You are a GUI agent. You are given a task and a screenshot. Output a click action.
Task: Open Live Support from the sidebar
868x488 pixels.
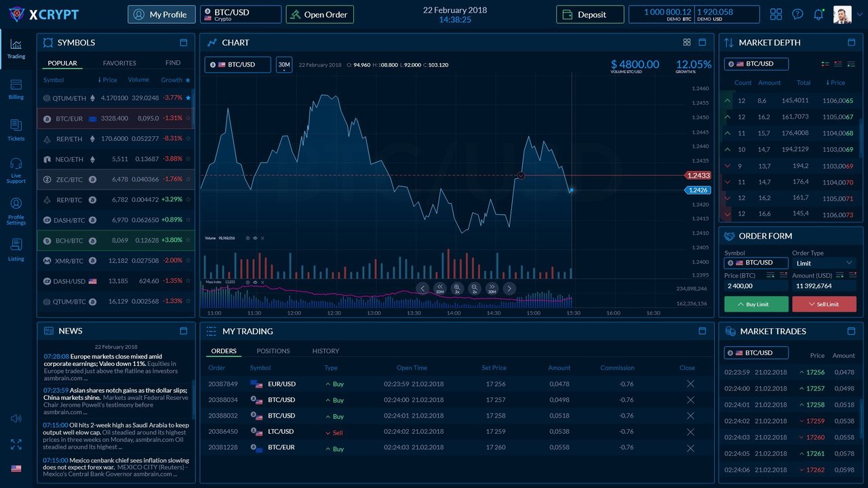click(x=16, y=170)
